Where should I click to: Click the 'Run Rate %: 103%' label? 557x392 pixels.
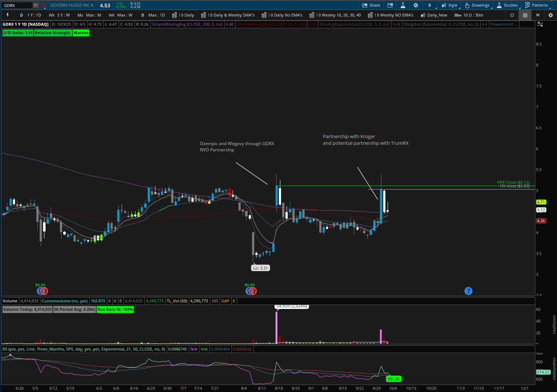[115, 309]
